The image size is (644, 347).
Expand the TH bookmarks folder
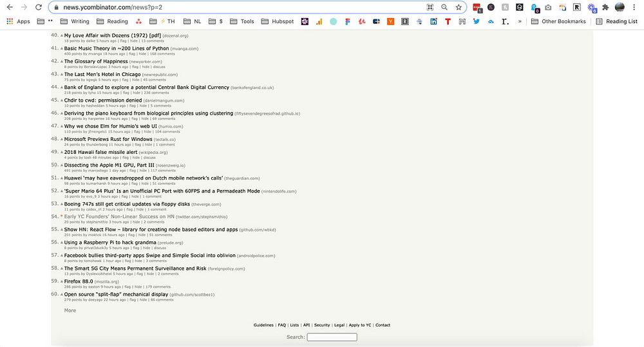coord(162,21)
